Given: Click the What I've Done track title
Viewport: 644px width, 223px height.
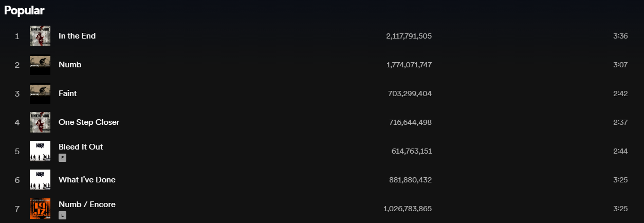Looking at the screenshot, I should 87,180.
